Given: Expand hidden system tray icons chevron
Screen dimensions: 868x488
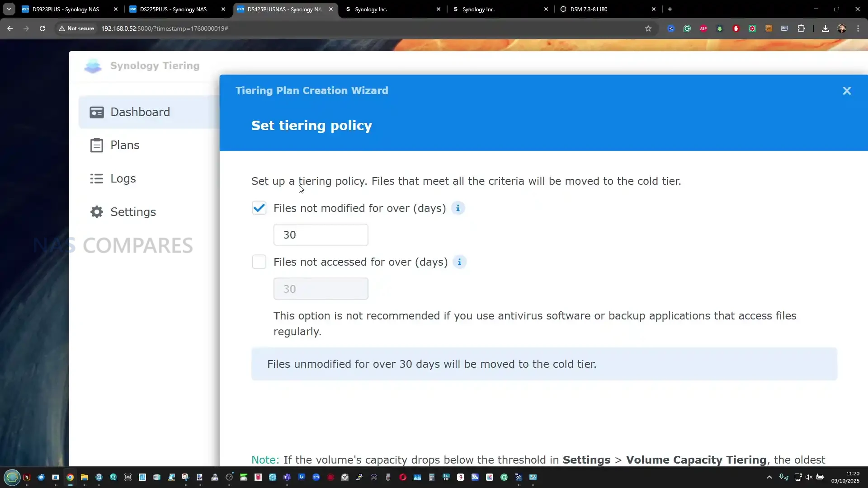Looking at the screenshot, I should (x=769, y=477).
